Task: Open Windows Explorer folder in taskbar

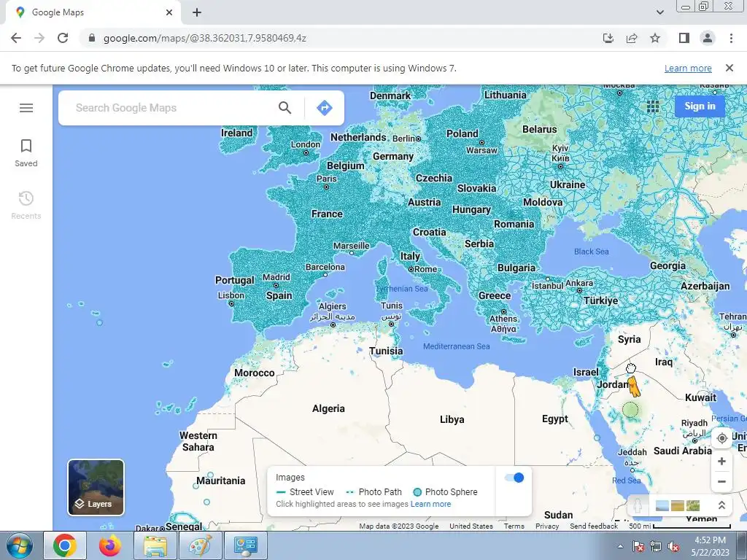Action: coord(155,545)
